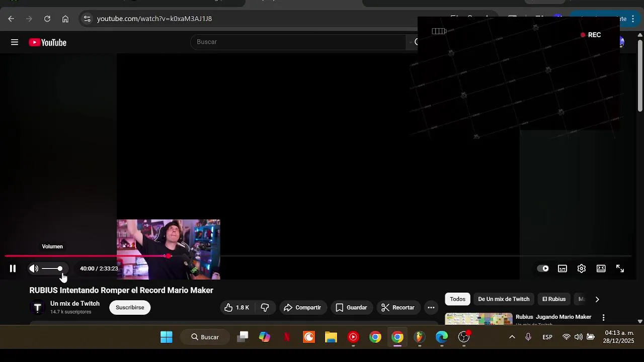Select the Todos filter chip
This screenshot has height=362, width=644.
coord(457,299)
